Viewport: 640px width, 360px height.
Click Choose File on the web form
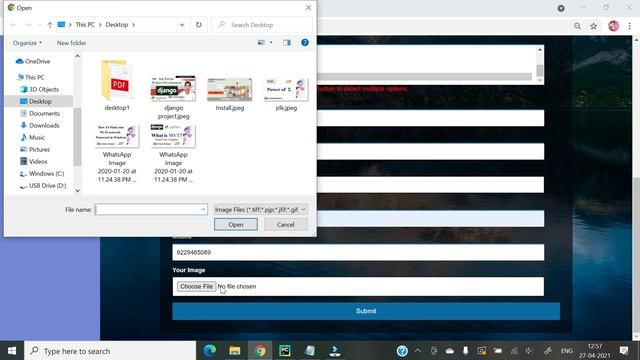click(x=196, y=287)
